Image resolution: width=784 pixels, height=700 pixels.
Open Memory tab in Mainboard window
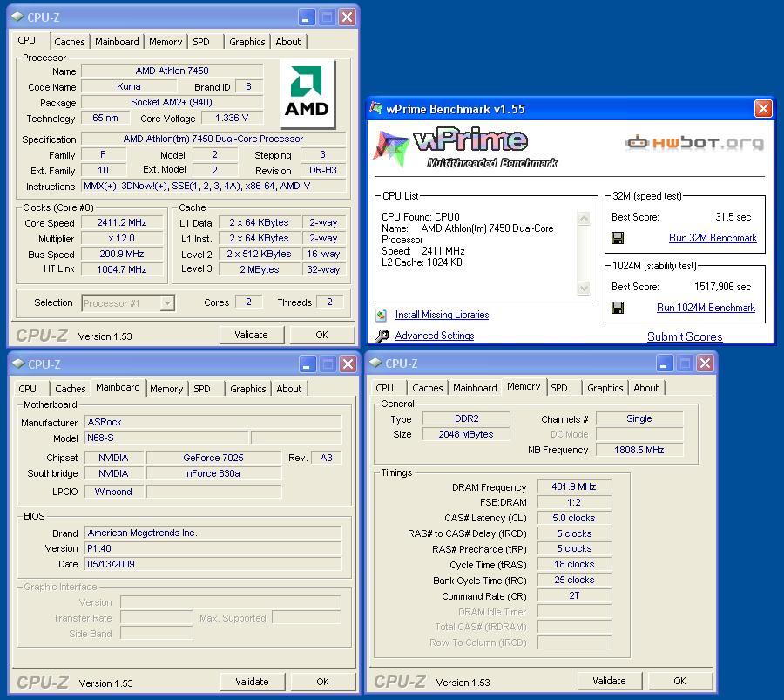point(166,389)
